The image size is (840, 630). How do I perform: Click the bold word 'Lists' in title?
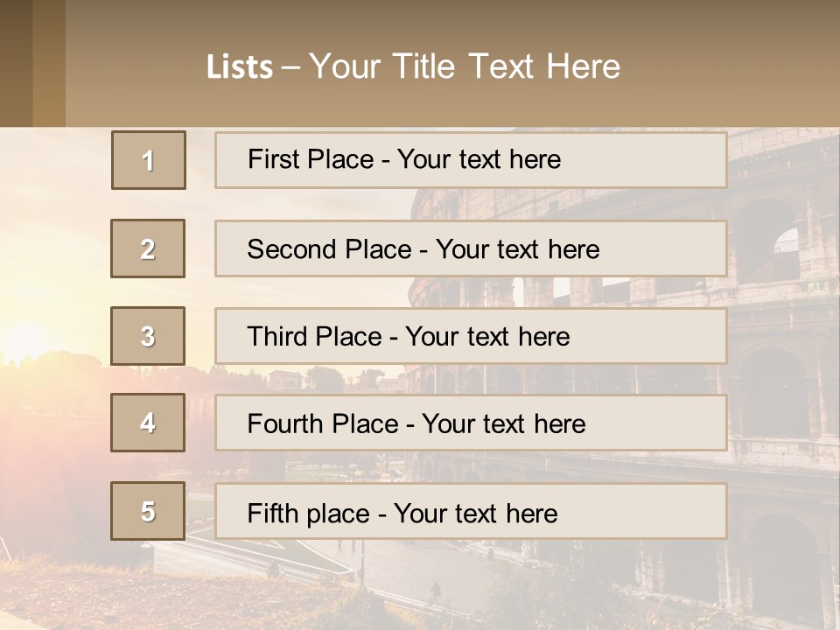click(x=239, y=67)
